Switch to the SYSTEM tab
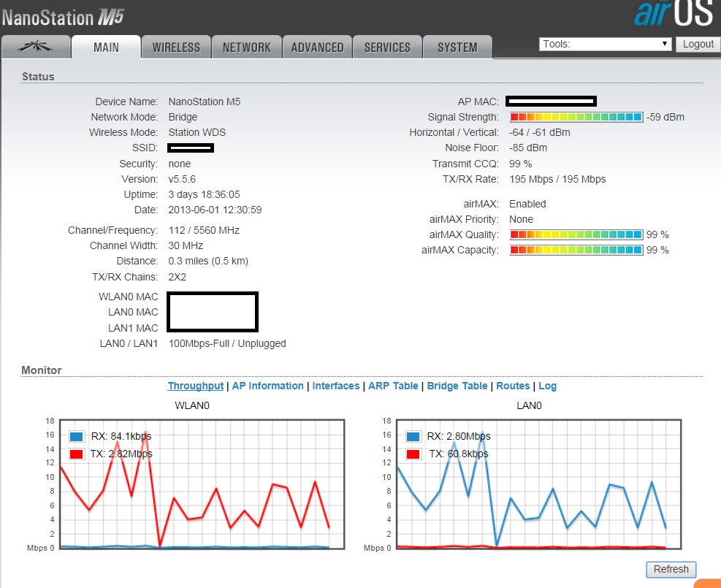Viewport: 721px width, 588px height. (x=457, y=47)
